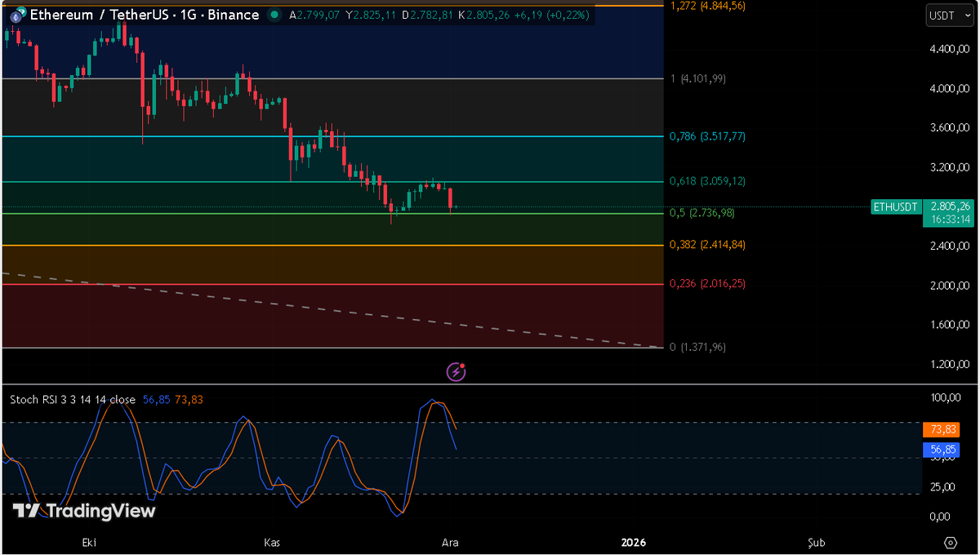Open chart settings gear on time axis

point(951,543)
